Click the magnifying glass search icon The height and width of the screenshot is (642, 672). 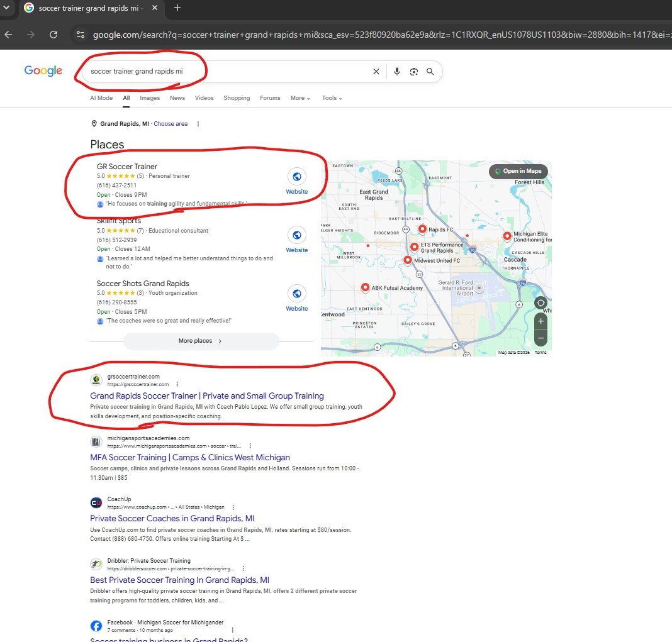[x=430, y=72]
